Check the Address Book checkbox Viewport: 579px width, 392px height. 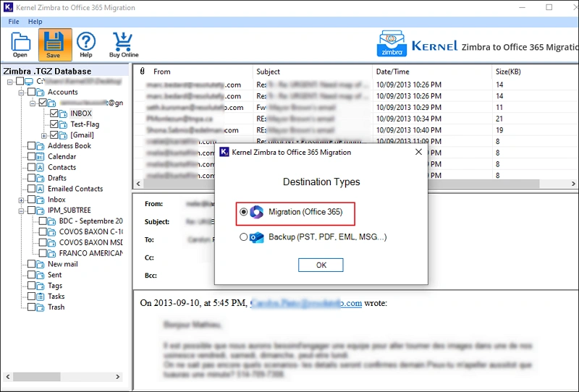31,146
